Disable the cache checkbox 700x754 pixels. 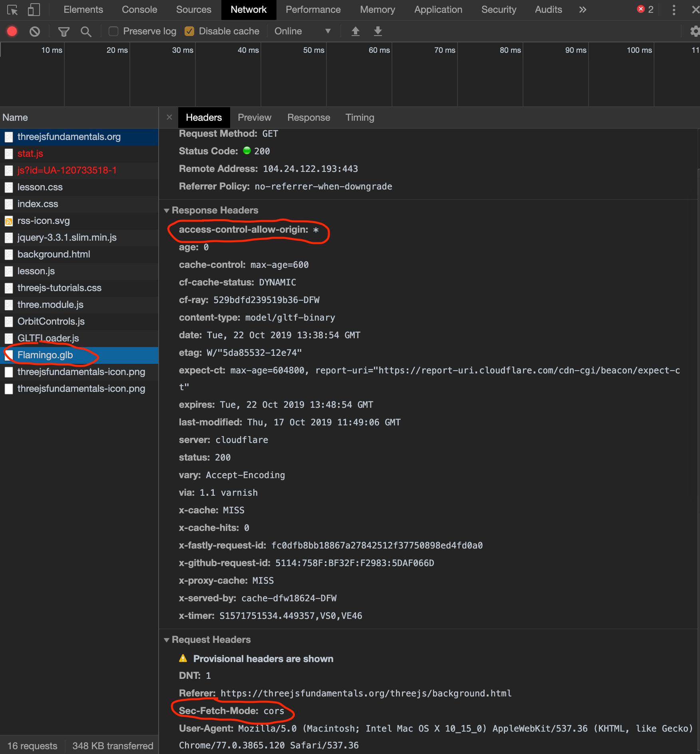pyautogui.click(x=189, y=31)
